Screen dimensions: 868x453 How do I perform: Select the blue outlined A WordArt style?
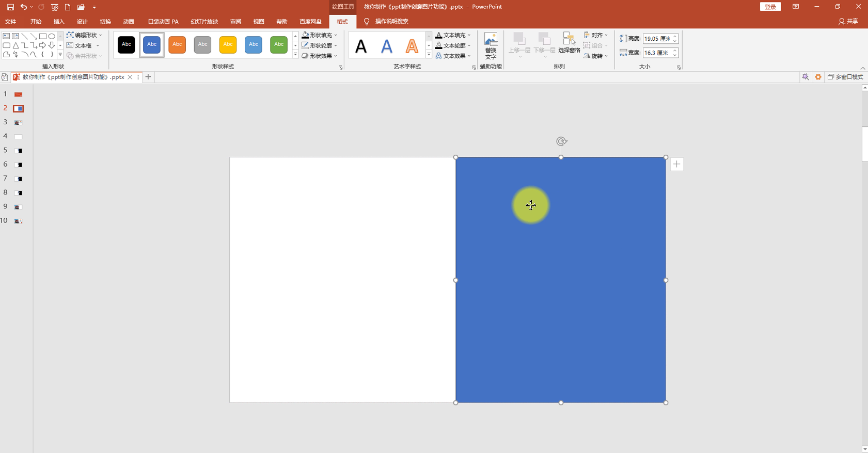387,46
